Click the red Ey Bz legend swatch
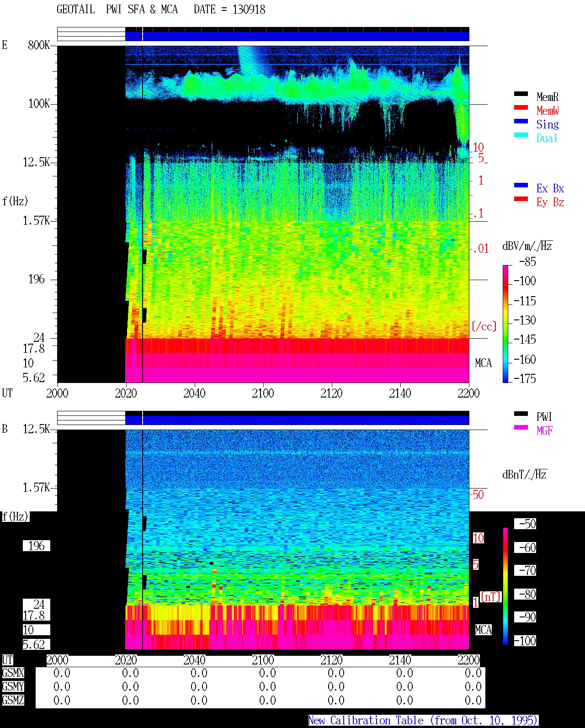Screen dimensions: 585x728 point(521,199)
